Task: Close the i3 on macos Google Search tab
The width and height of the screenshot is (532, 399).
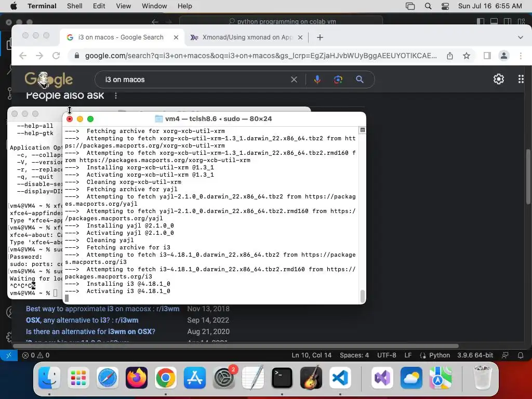Action: (x=176, y=37)
